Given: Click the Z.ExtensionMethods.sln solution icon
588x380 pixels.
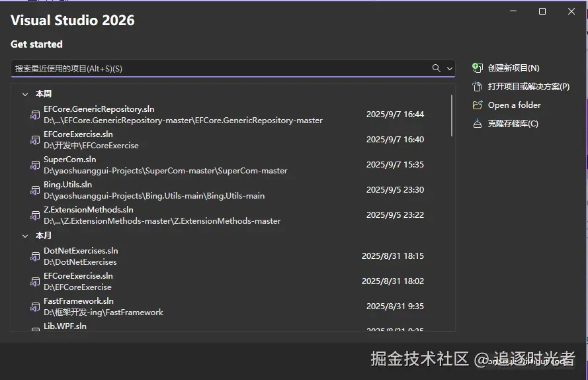Looking at the screenshot, I should point(35,216).
